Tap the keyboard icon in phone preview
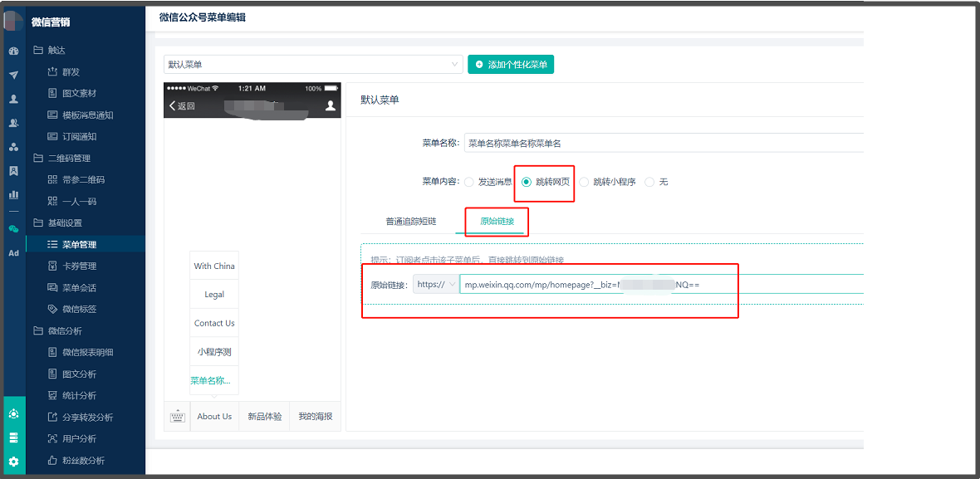The width and height of the screenshot is (980, 479). 177,417
